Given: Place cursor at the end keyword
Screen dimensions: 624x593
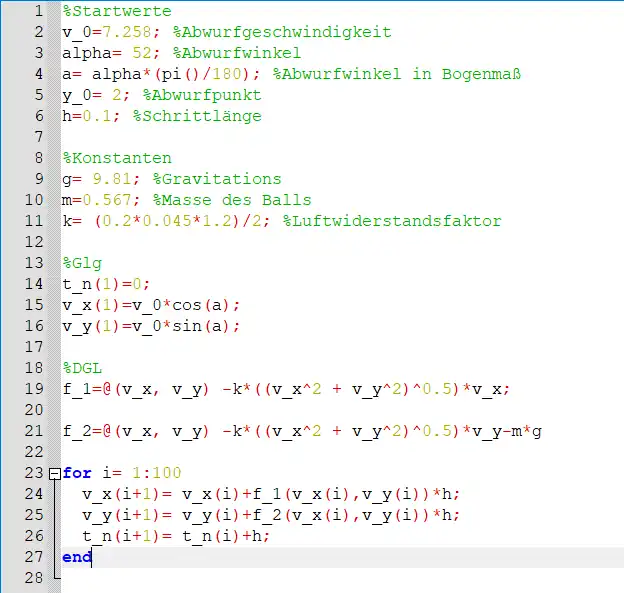Looking at the screenshot, I should pos(76,557).
